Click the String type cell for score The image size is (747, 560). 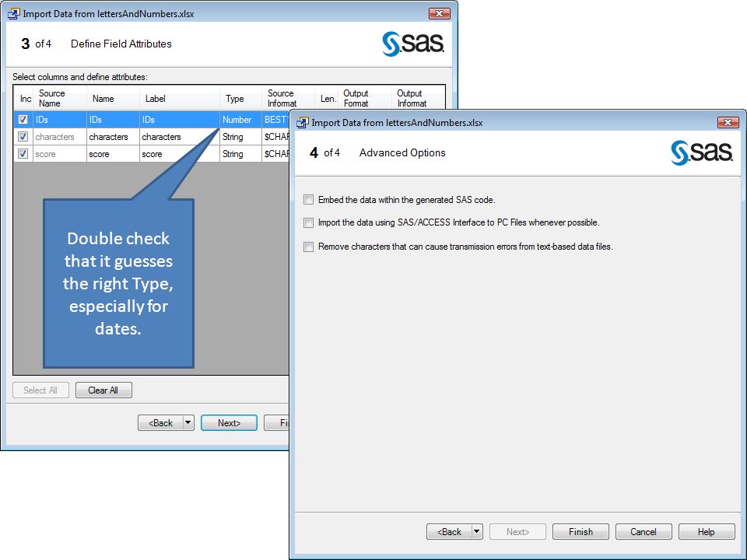(240, 154)
